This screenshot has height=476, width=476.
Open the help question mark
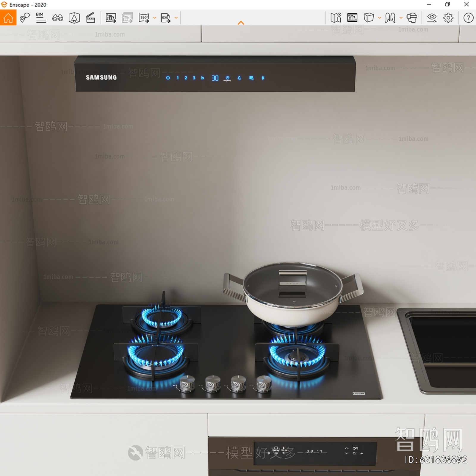tap(468, 18)
